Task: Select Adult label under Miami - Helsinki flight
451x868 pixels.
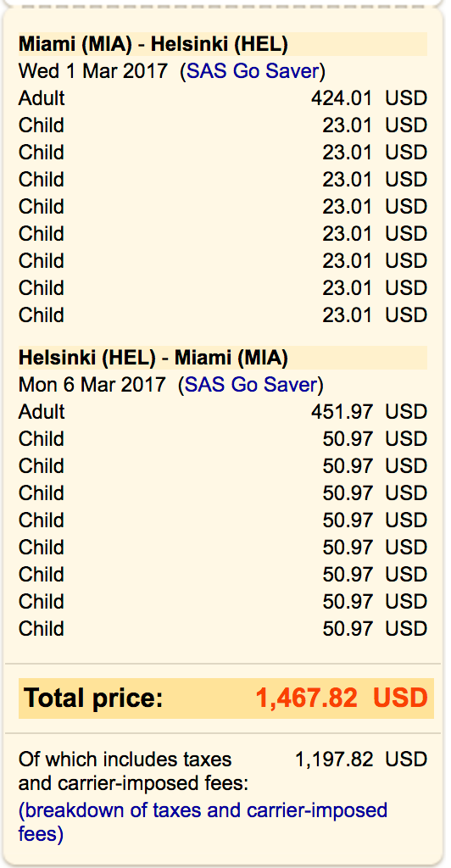Action: tap(42, 98)
